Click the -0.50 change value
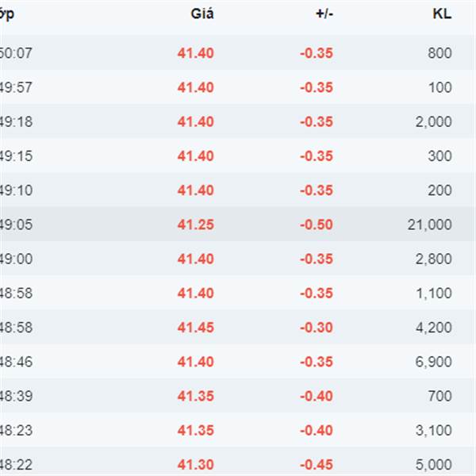This screenshot has height=476, width=476. click(317, 225)
